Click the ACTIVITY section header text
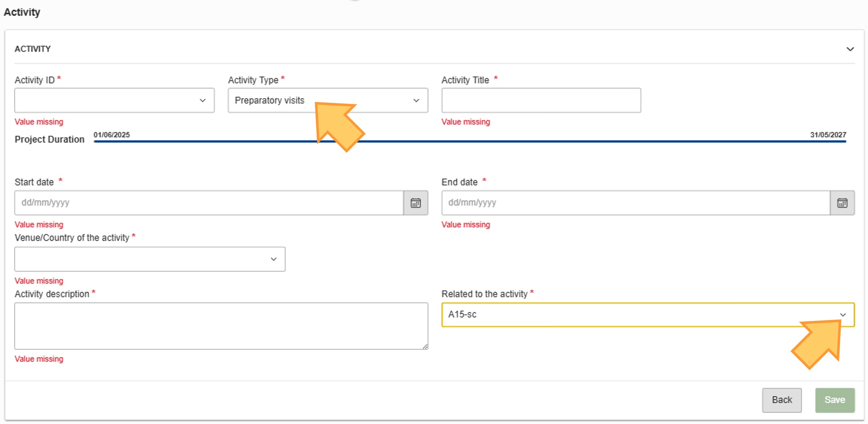Image resolution: width=868 pixels, height=424 pixels. coord(33,49)
